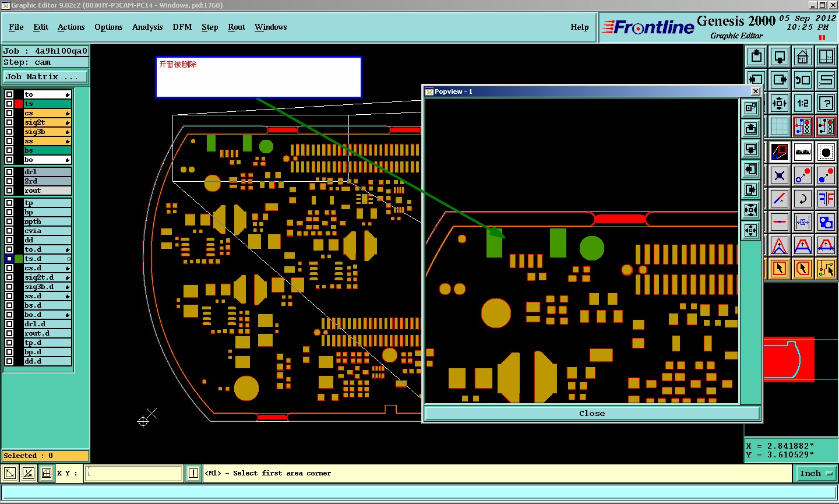Screen dimensions: 839x504
Task: Click the X node delete point icon
Action: point(780,175)
